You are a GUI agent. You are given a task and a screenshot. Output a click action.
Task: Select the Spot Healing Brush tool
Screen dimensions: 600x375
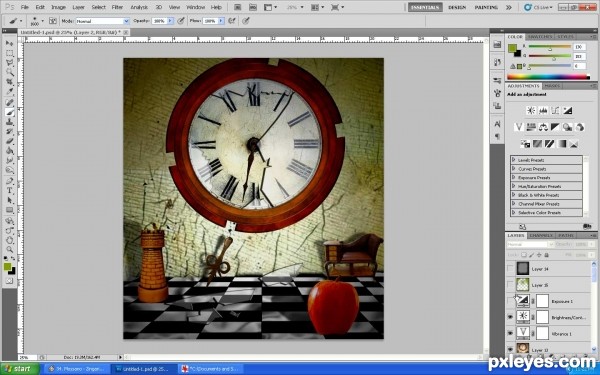pyautogui.click(x=9, y=103)
